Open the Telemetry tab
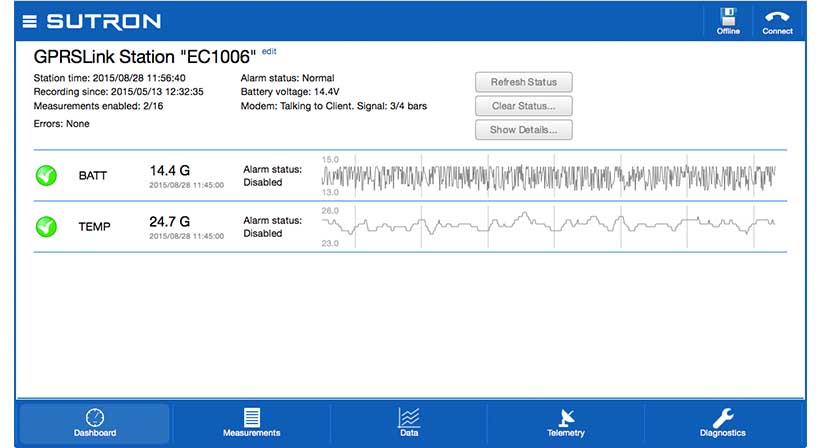 click(566, 422)
